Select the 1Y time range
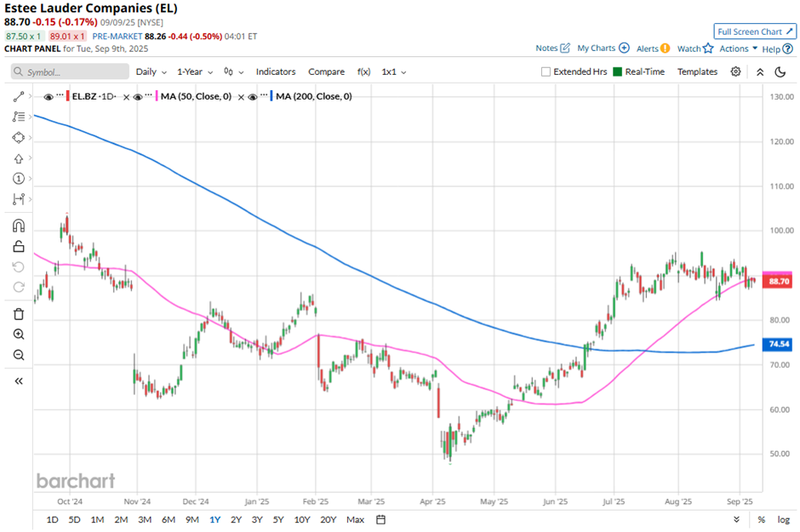 pos(214,519)
